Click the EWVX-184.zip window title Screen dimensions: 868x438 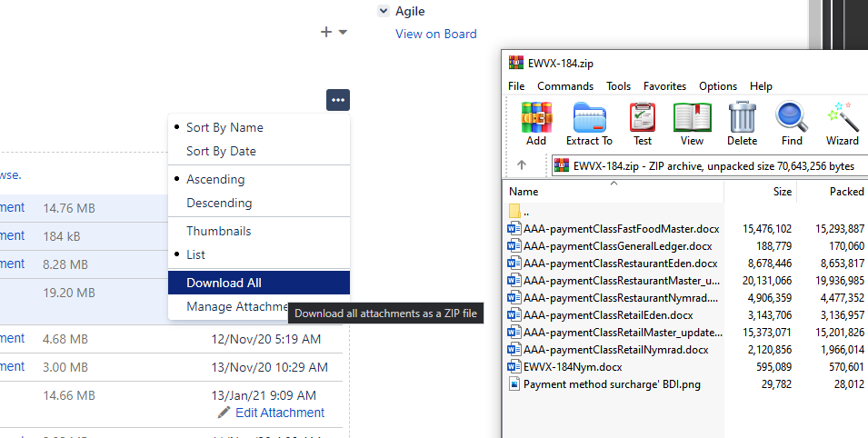[x=560, y=63]
